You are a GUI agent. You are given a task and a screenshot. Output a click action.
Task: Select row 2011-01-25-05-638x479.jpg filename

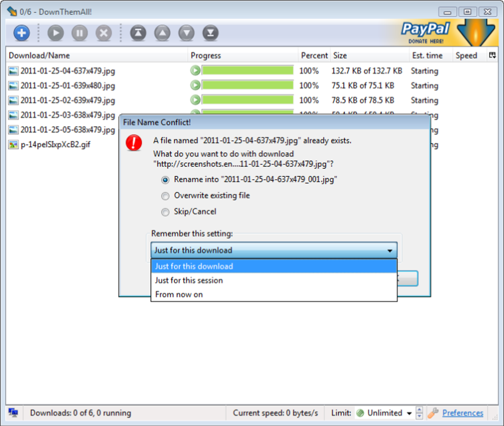[x=68, y=130]
